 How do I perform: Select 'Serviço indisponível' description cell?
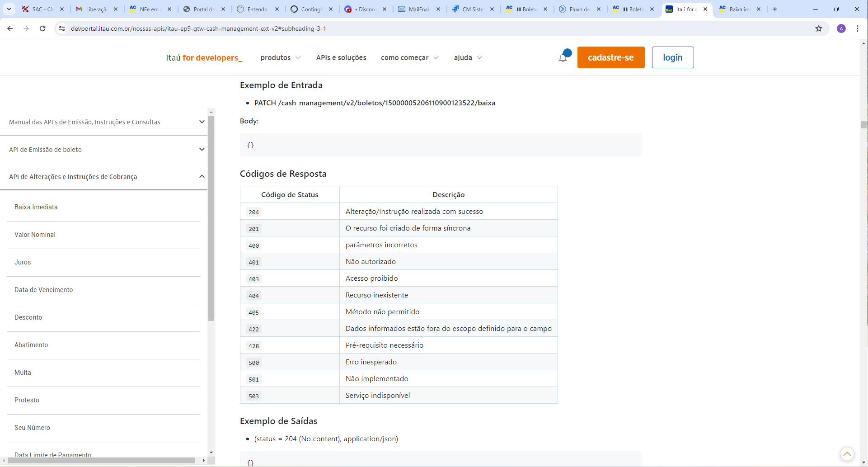coord(449,396)
